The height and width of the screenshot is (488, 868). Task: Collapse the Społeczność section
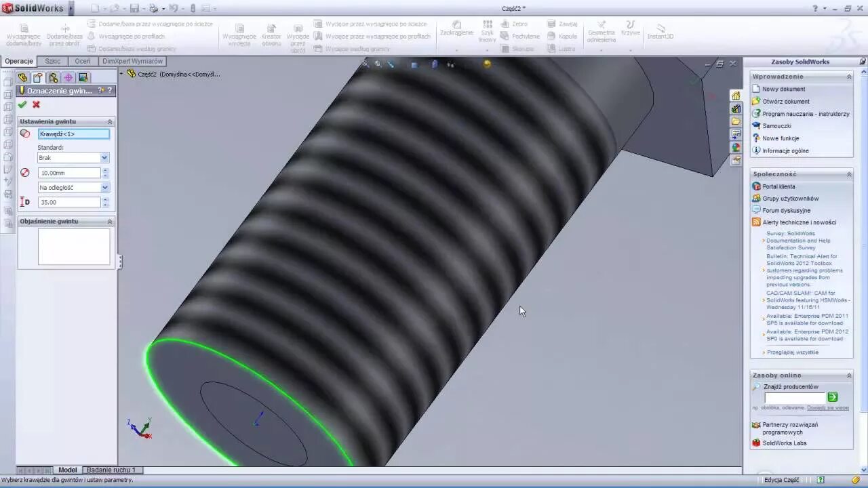[x=849, y=174]
